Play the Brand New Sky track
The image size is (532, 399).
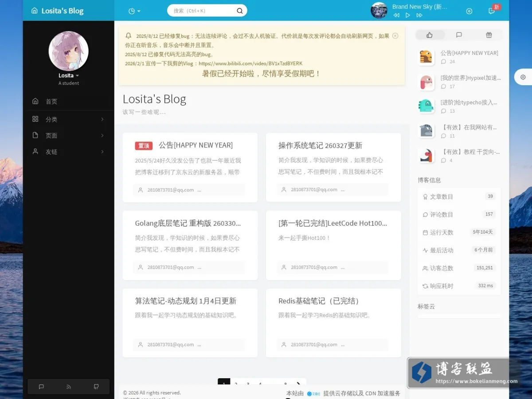(408, 15)
